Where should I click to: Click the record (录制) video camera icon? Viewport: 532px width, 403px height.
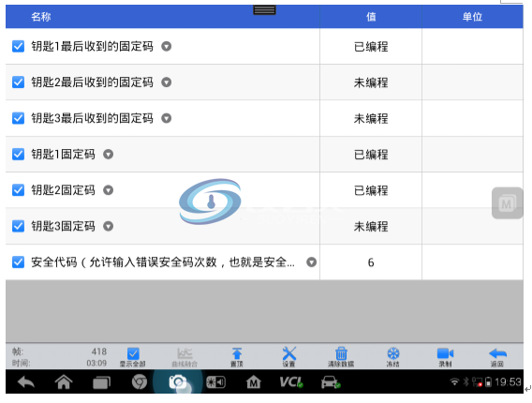[x=445, y=353]
